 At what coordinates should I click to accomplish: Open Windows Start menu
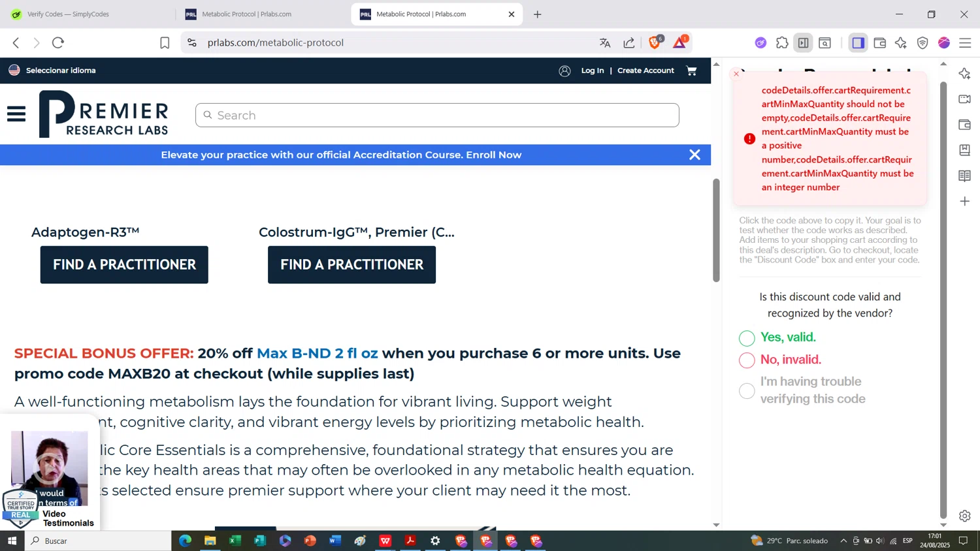[12, 541]
